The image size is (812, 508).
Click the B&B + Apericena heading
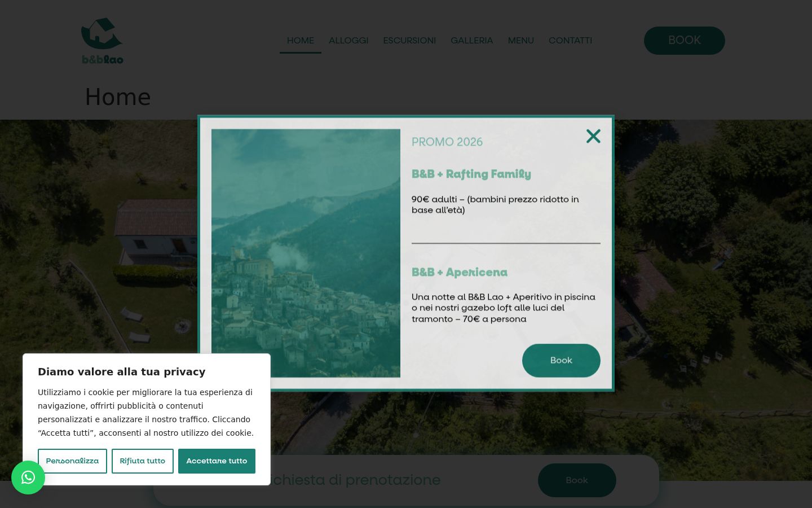460,272
